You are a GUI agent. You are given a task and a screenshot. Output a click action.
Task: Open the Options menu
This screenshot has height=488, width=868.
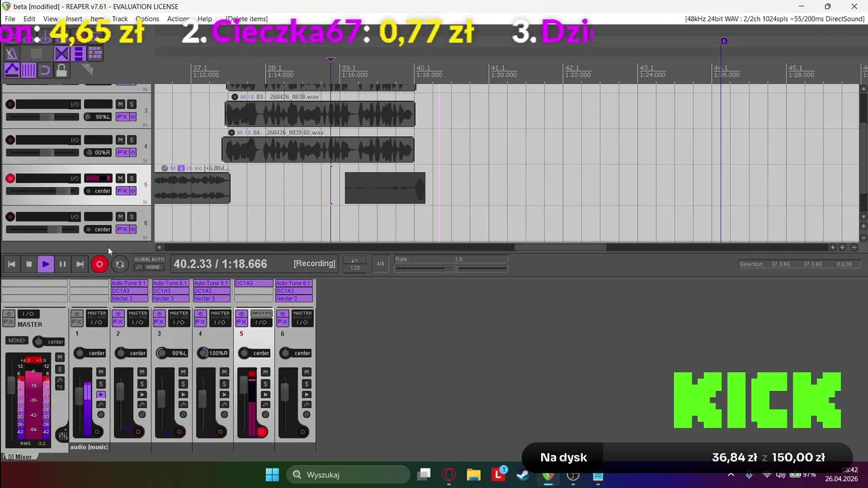[x=147, y=19]
